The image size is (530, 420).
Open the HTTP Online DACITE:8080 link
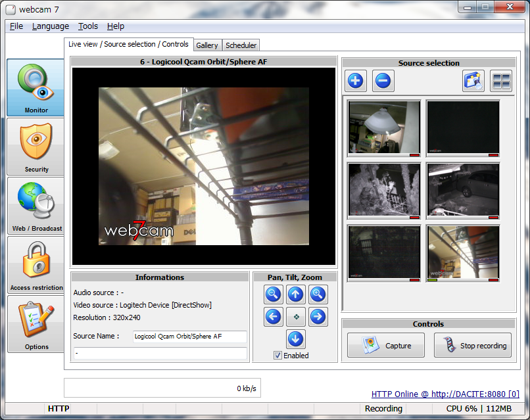coord(445,394)
